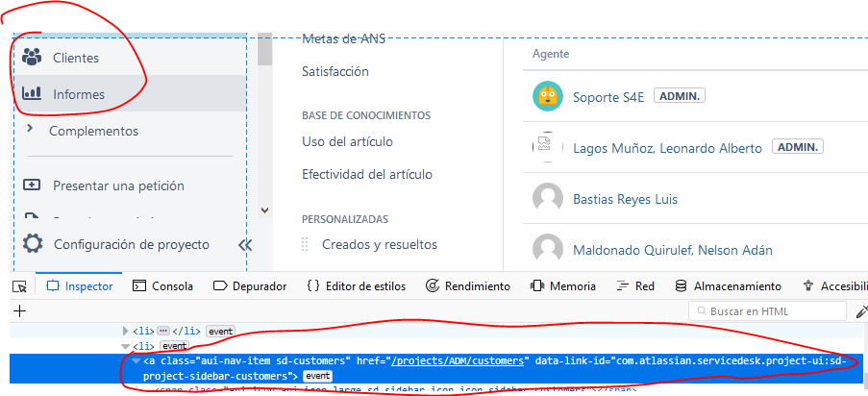Click the report list scrollbar down arrow

click(264, 210)
